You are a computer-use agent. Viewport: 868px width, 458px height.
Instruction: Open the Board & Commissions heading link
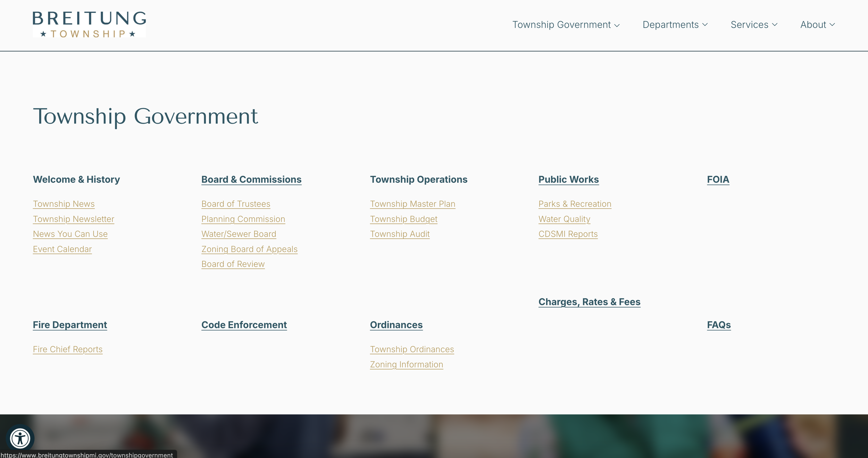coord(251,179)
